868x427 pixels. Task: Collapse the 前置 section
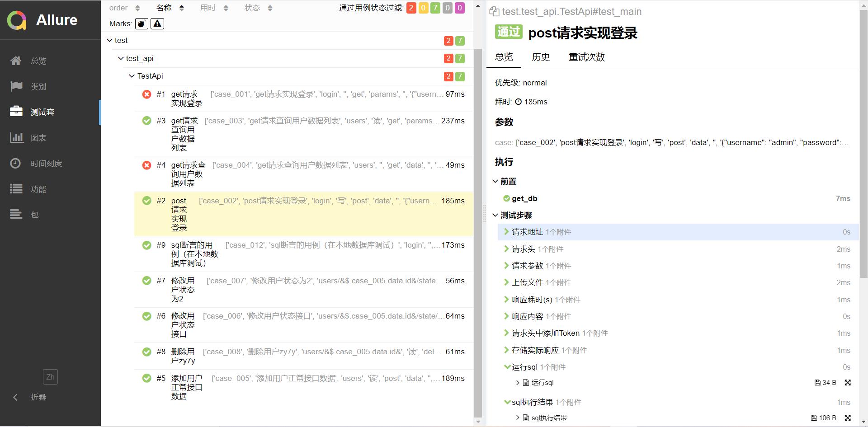[505, 181]
